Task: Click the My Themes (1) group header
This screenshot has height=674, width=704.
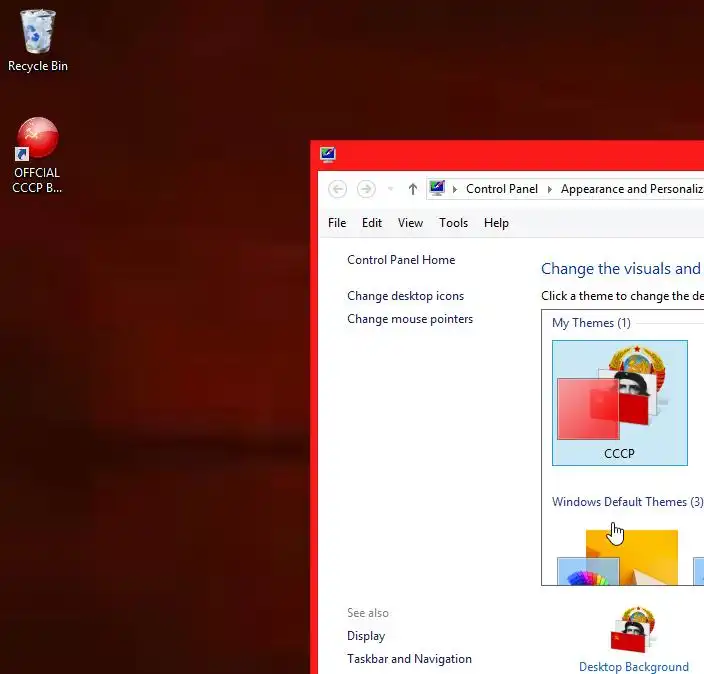Action: click(x=591, y=323)
